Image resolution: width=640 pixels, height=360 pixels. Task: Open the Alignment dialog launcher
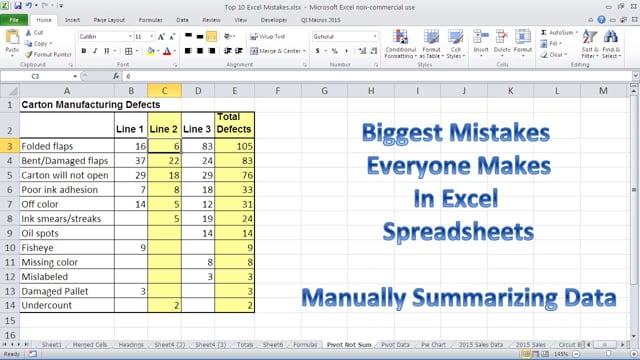click(x=304, y=65)
